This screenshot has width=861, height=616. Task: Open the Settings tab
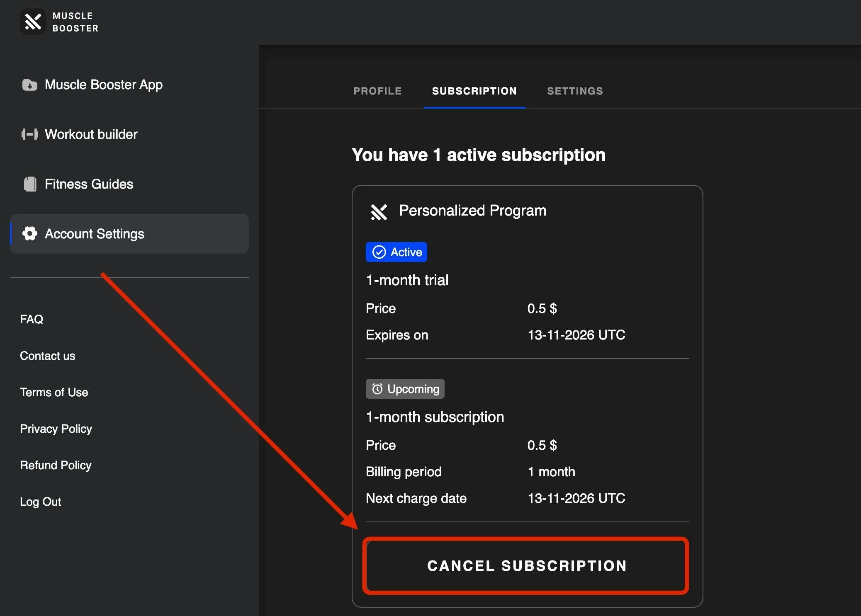click(x=575, y=91)
